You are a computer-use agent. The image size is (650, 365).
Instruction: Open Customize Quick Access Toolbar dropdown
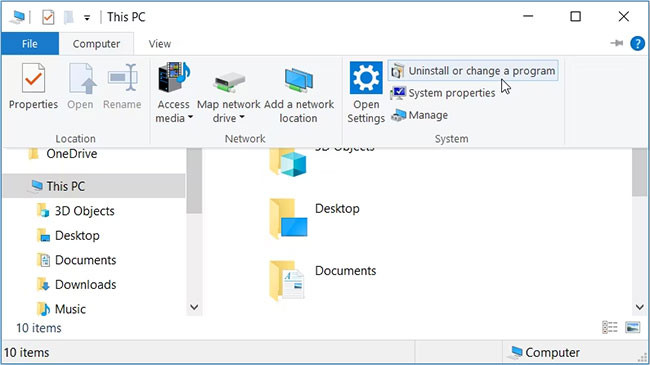(x=87, y=17)
